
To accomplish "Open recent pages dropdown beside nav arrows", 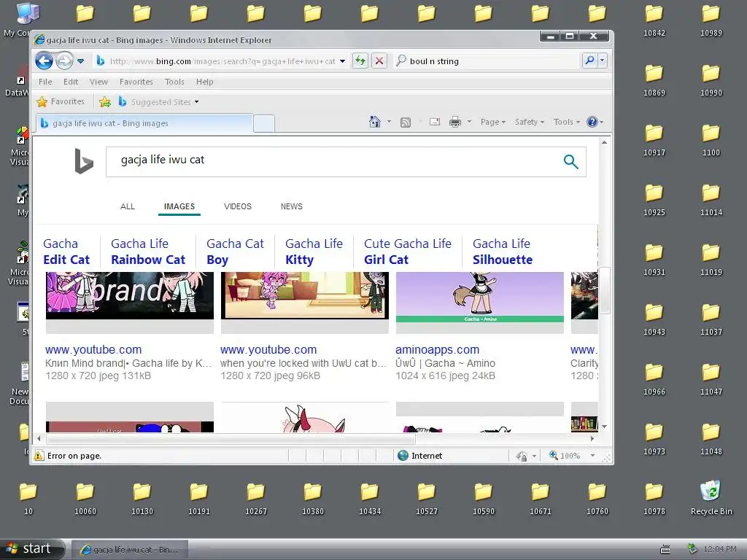I will 80,61.
